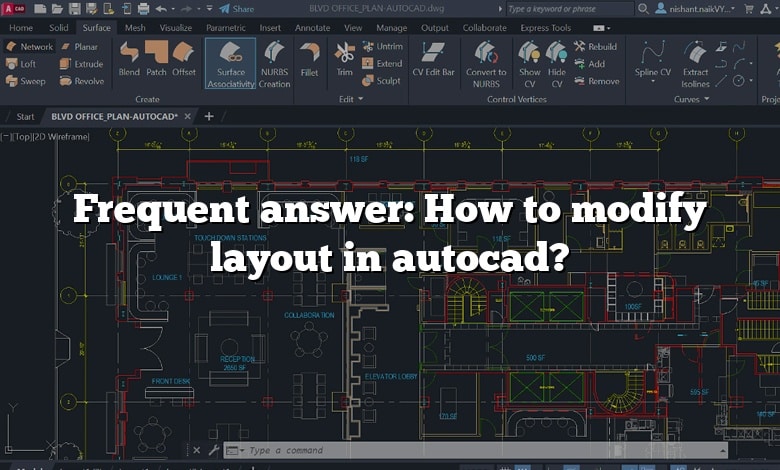
Task: Open the Parametric ribbon tab
Action: pos(226,28)
